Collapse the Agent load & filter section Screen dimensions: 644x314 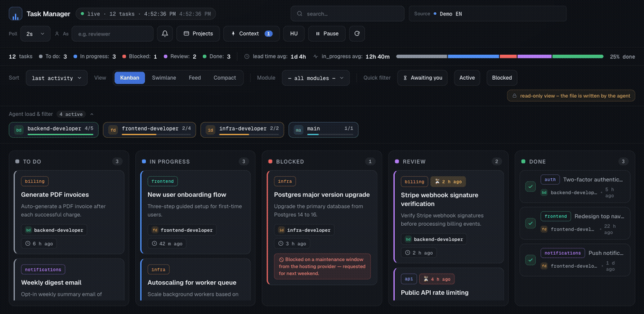pos(92,114)
